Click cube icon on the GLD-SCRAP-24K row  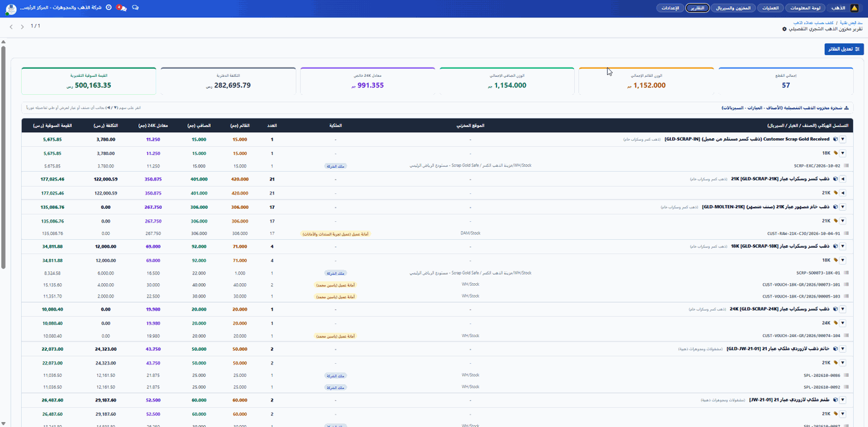835,309
